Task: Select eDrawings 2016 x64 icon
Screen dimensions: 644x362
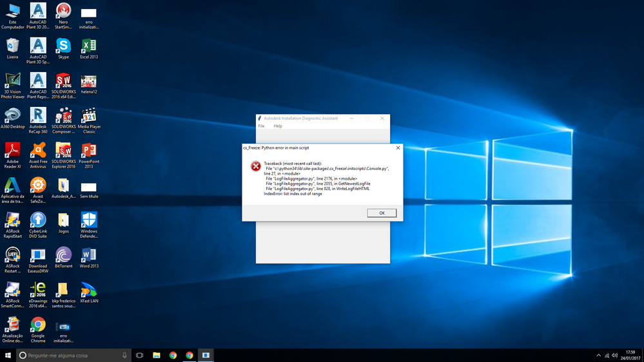Action: (38, 295)
